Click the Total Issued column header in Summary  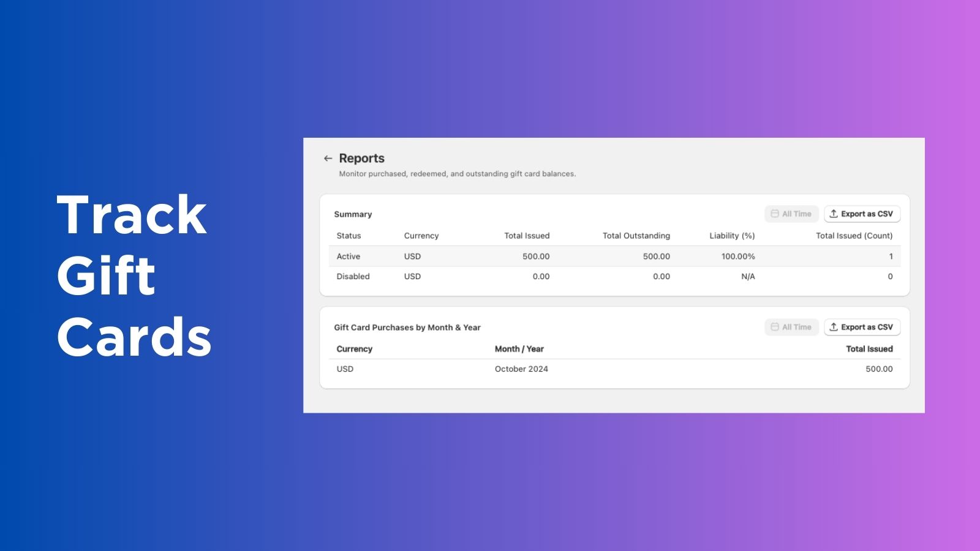tap(527, 236)
